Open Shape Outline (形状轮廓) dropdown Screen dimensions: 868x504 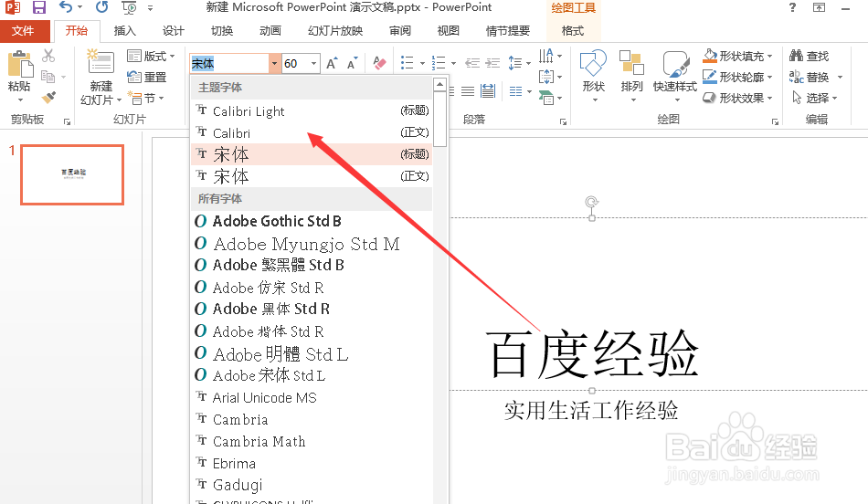point(737,77)
